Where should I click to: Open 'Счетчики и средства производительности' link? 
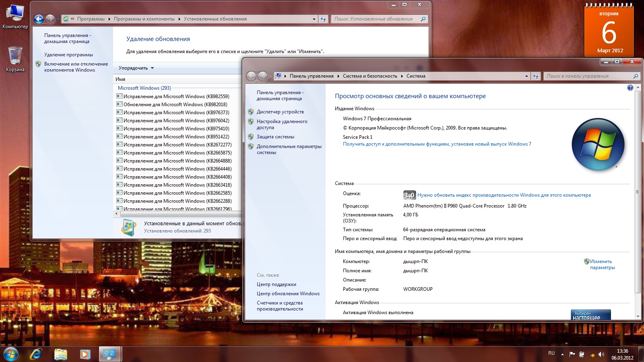coord(280,306)
